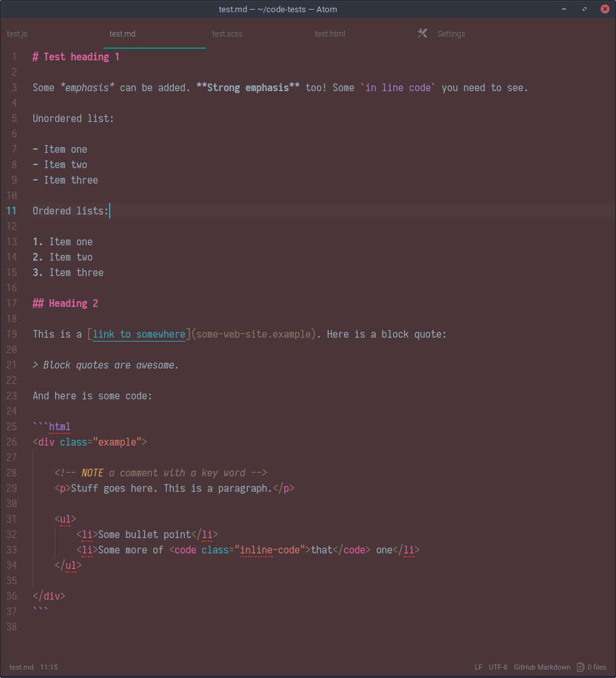
Task: Switch to the Settings tab
Action: click(x=451, y=34)
